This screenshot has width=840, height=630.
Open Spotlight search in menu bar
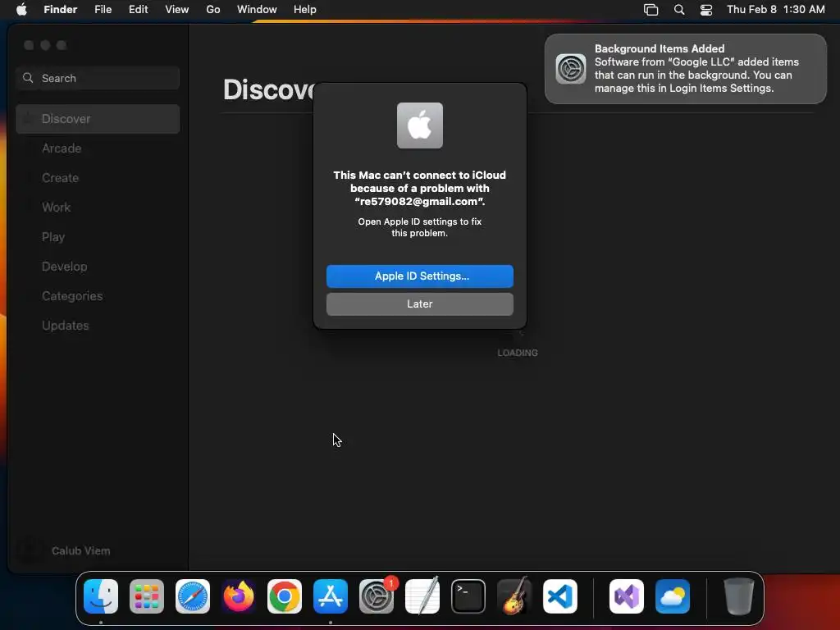click(x=678, y=10)
